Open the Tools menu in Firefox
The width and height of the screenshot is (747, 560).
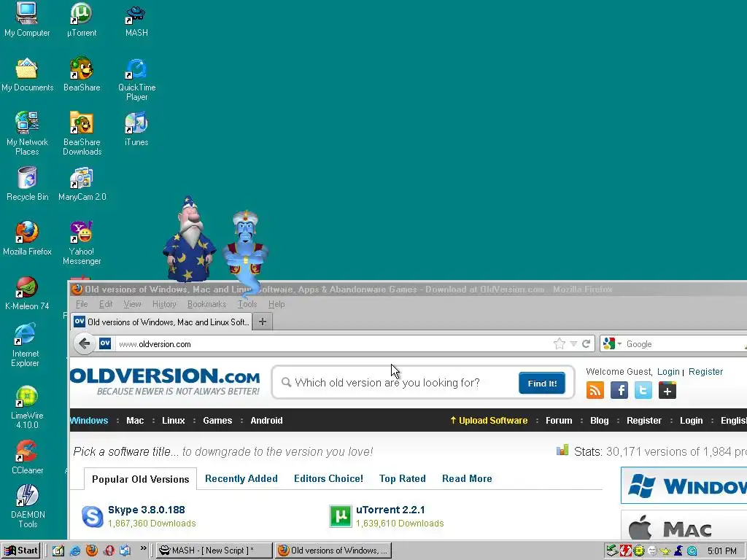247,304
